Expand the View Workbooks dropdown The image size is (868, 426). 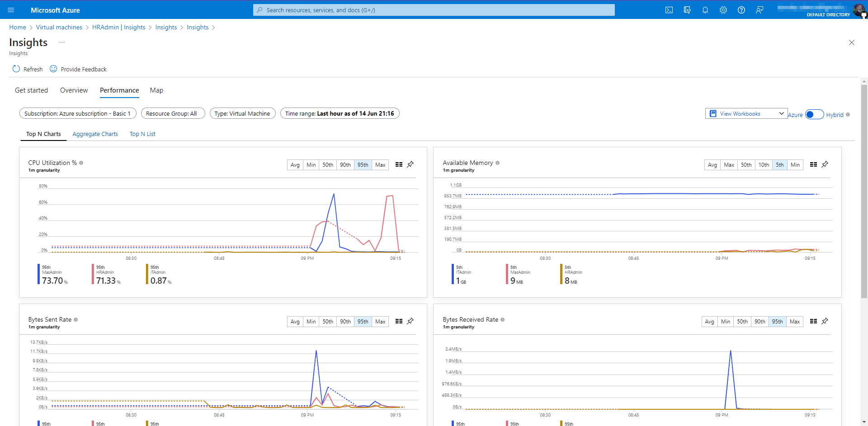tap(746, 114)
